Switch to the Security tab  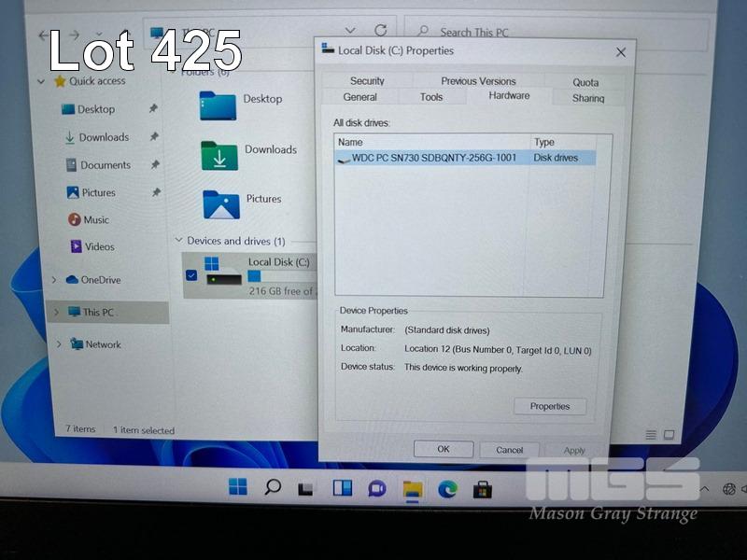367,81
